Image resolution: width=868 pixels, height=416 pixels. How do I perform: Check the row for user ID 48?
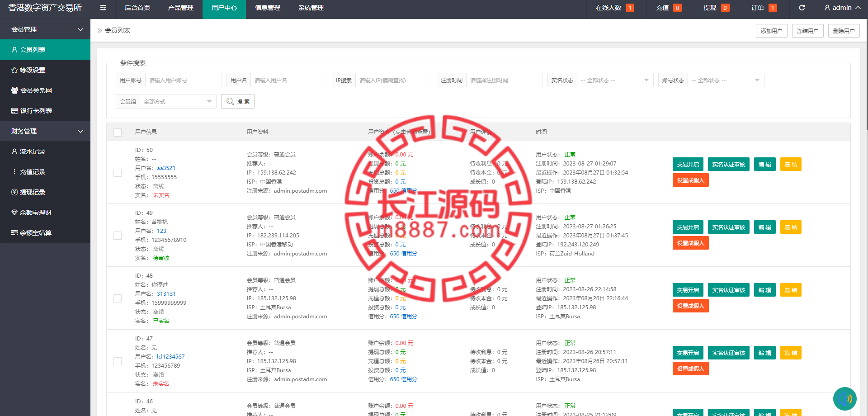click(x=118, y=298)
